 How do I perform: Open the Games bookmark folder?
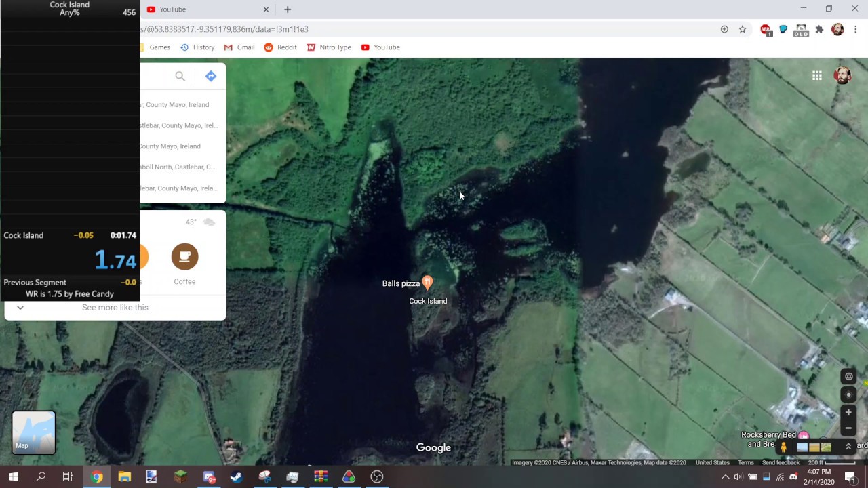pyautogui.click(x=155, y=47)
